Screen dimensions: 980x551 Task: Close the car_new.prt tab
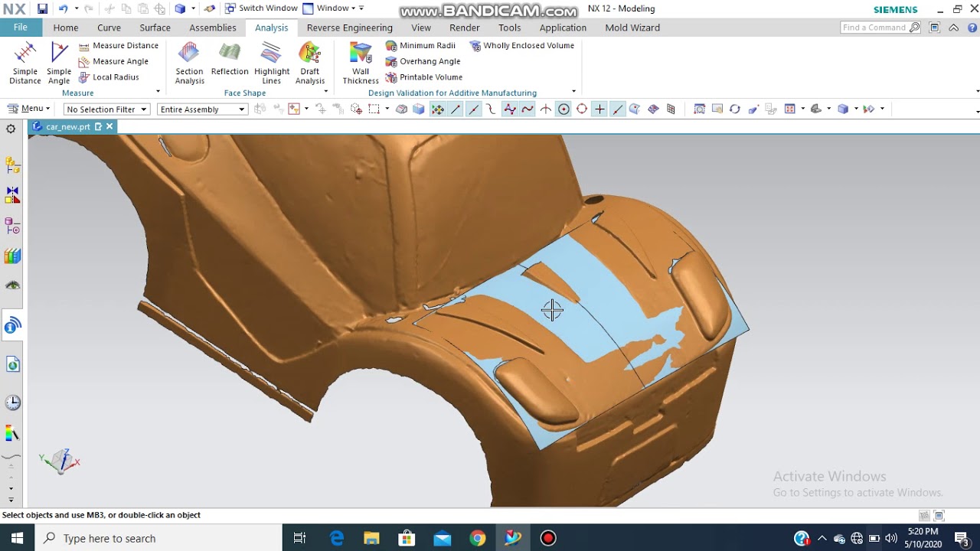[109, 126]
